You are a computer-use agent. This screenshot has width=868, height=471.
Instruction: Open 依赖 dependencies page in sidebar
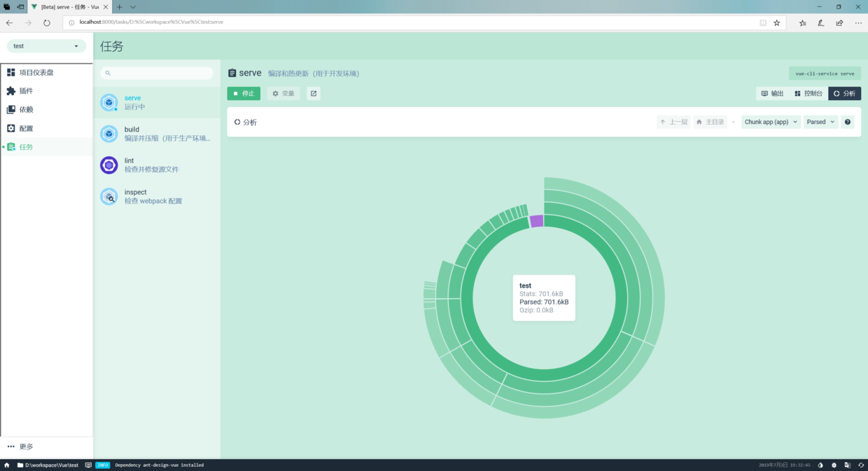pos(46,109)
